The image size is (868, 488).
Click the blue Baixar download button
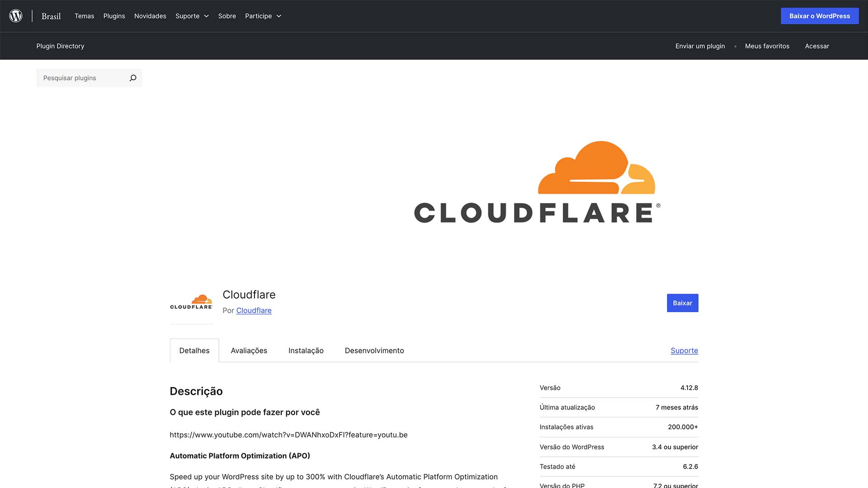tap(682, 303)
